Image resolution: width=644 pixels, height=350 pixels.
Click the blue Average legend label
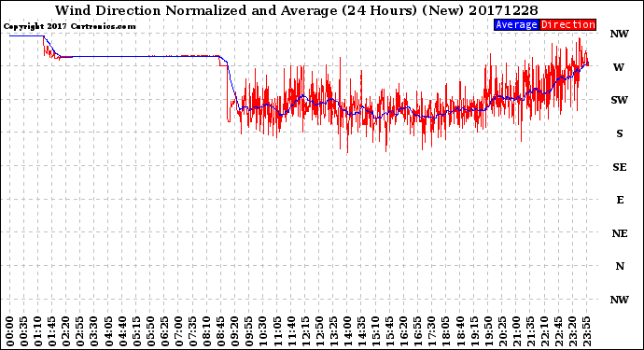pyautogui.click(x=516, y=24)
